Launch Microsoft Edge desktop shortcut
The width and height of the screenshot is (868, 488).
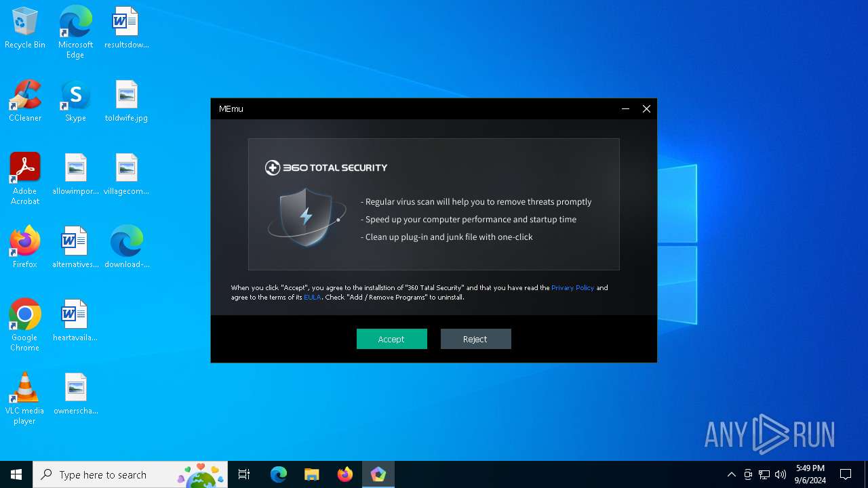[x=75, y=33]
